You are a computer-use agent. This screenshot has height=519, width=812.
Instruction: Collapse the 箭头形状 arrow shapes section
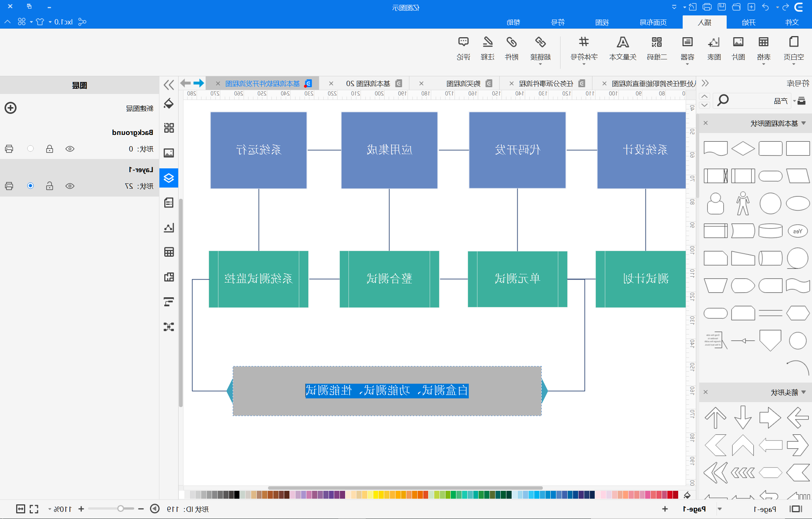point(803,392)
